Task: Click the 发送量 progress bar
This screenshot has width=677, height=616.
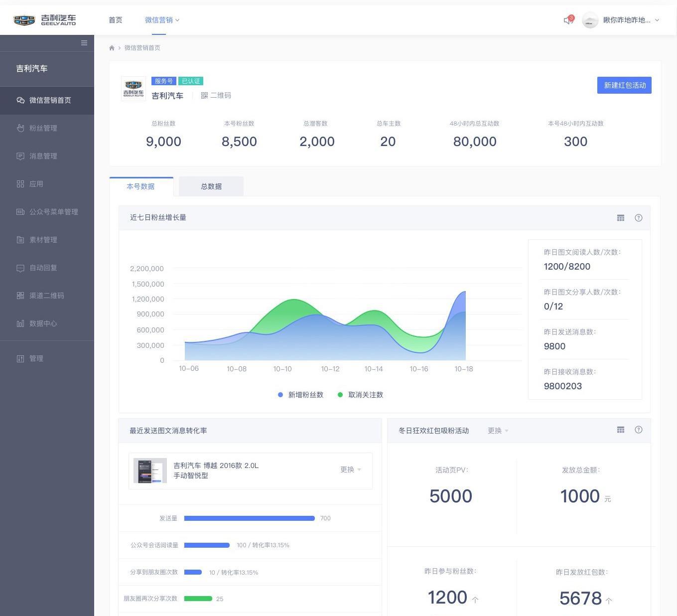Action: (250, 518)
